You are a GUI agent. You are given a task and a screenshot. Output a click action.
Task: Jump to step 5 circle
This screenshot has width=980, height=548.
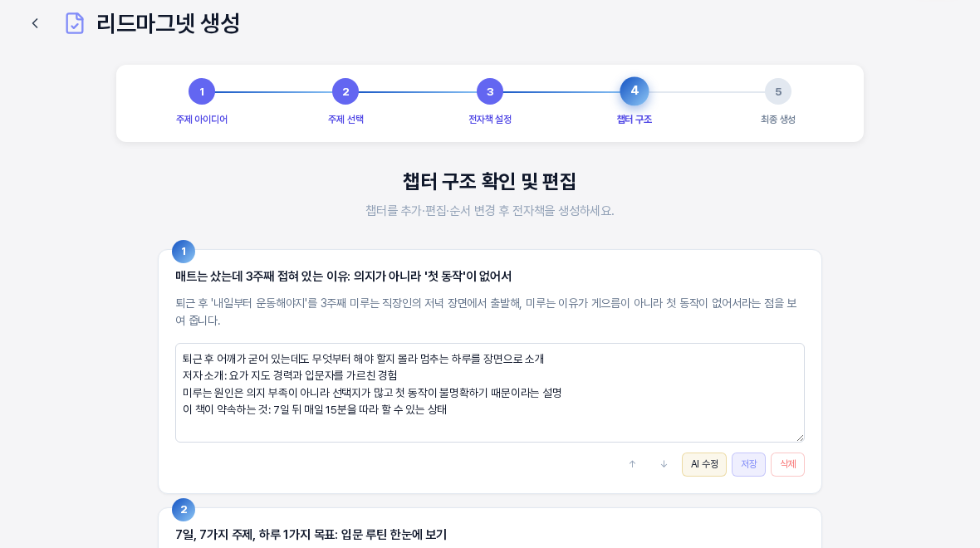pyautogui.click(x=778, y=92)
